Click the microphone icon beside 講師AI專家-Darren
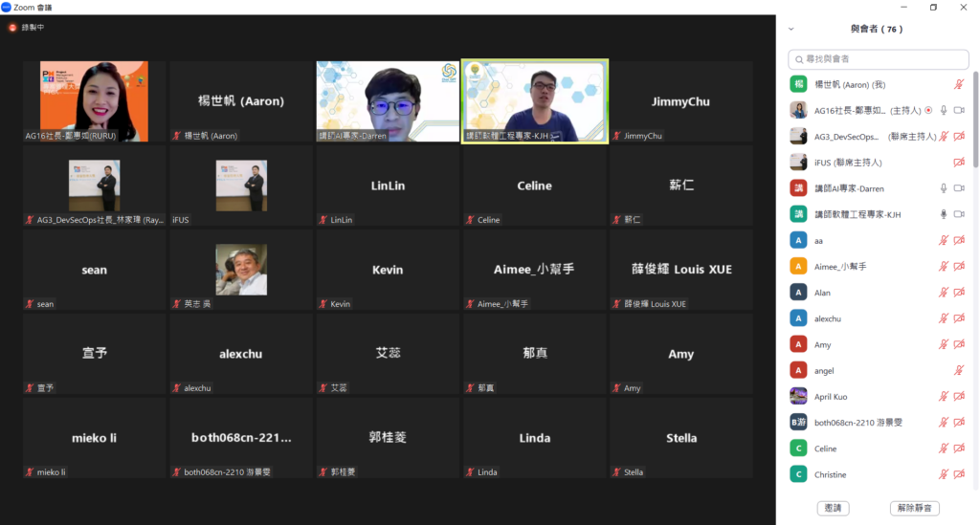980x525 pixels. tap(944, 188)
